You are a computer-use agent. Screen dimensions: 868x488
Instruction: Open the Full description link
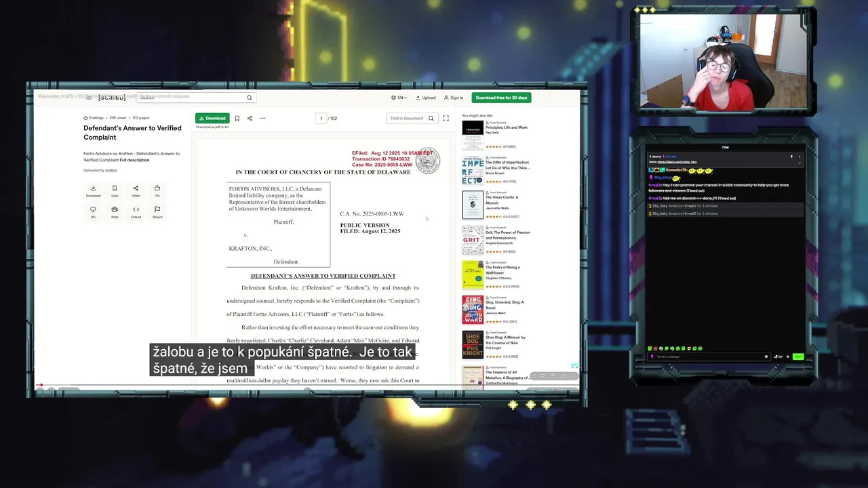(134, 160)
